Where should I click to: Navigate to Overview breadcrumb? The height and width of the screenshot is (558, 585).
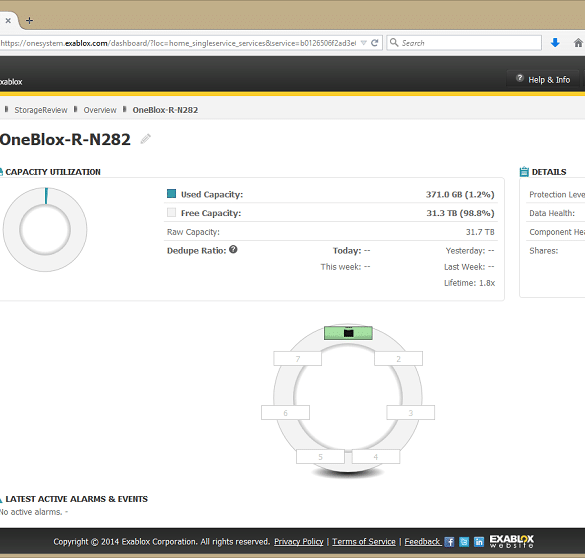coord(100,110)
